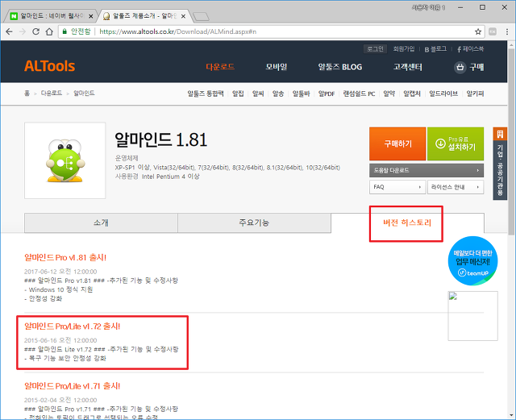Screen dimensions: 516x420
Task: Click the teamUP 업무 메신저 banner
Action: [473, 260]
